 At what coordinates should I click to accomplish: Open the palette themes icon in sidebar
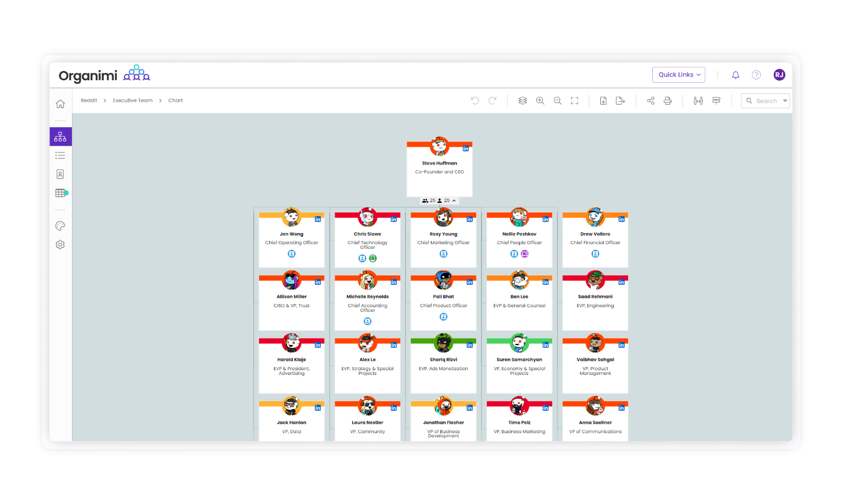coord(60,226)
